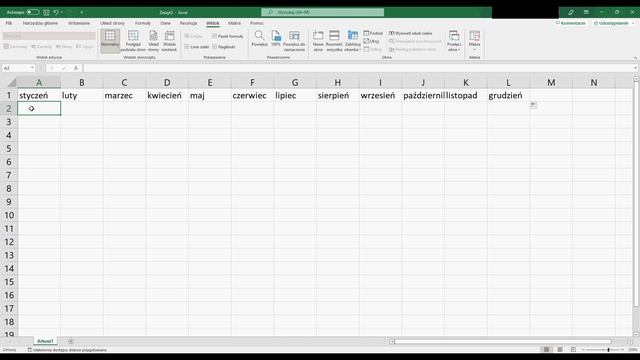Select the Arkusz1 sheet tab

(45, 341)
